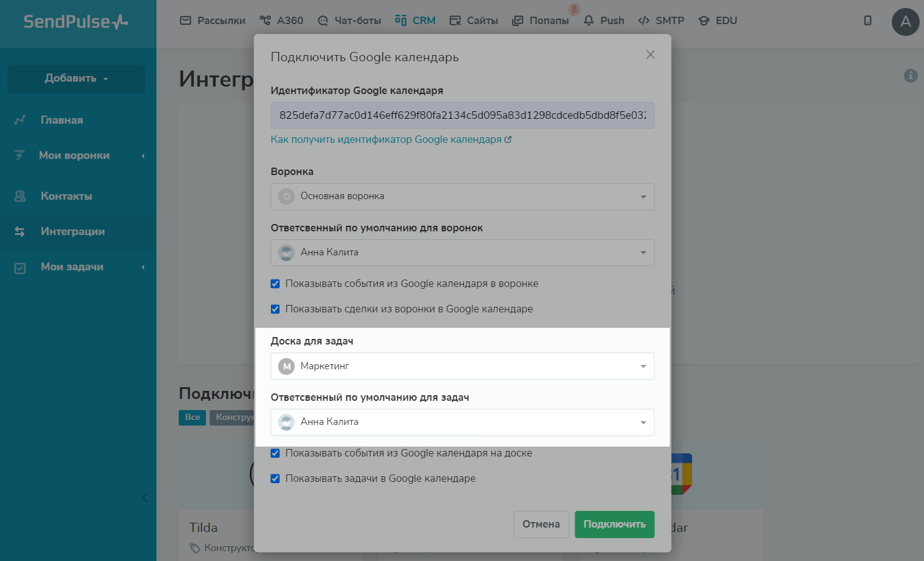Open Интеграции in sidebar

coord(73,231)
